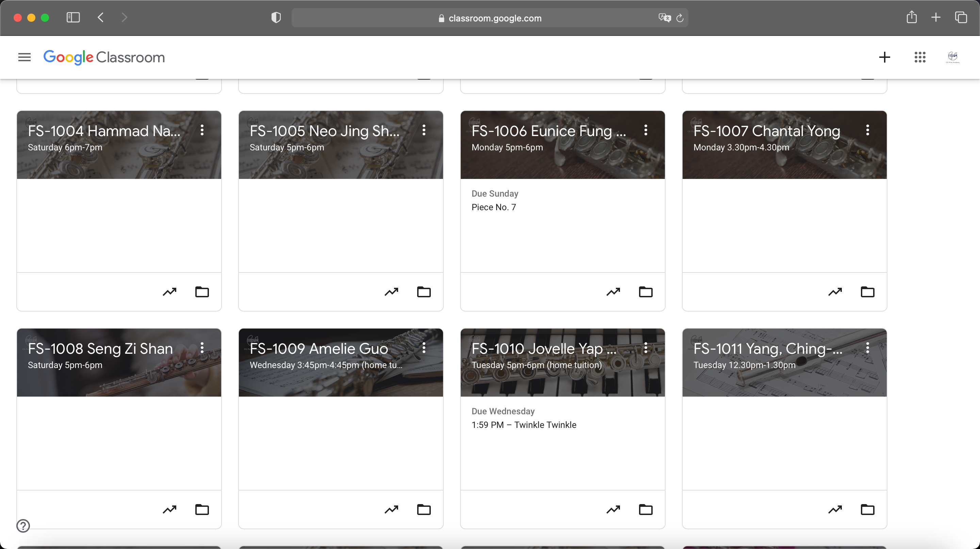Open gradebook for FS-1007 Chantal Yong class
The height and width of the screenshot is (549, 980).
click(x=835, y=292)
